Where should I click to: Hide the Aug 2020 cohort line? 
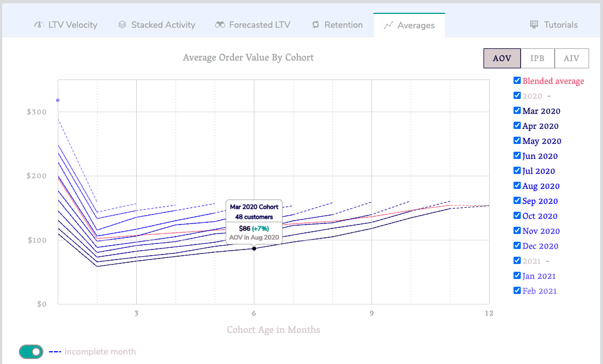517,185
